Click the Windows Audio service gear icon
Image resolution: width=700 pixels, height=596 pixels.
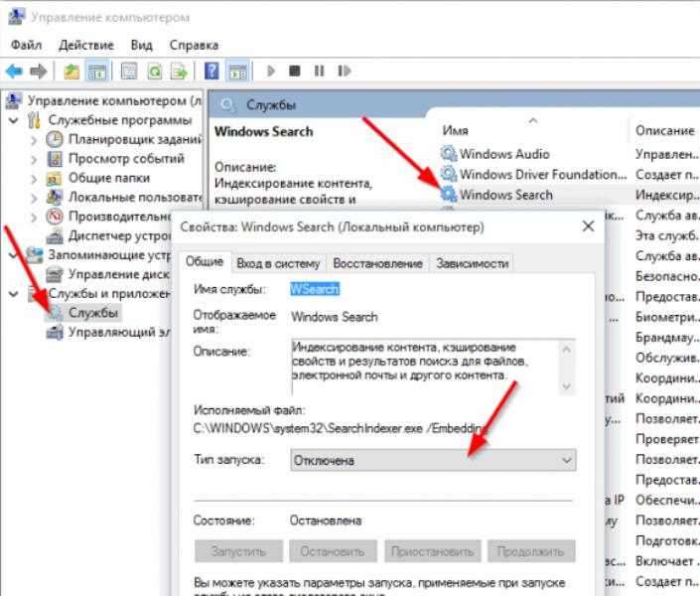(x=448, y=154)
